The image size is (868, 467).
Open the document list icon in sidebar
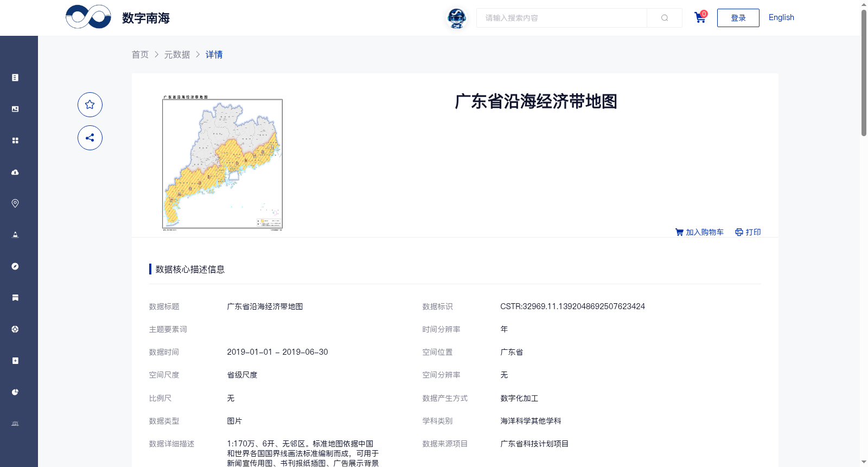(x=15, y=78)
